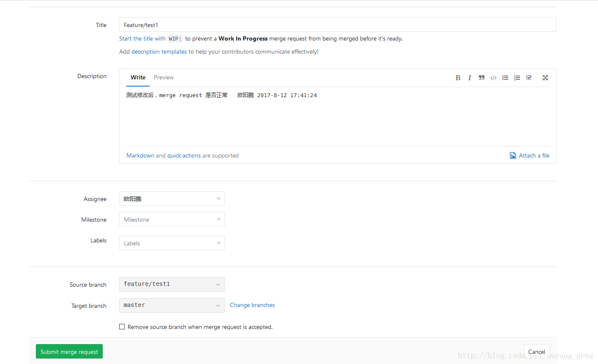This screenshot has width=598, height=364.
Task: Click 'Start the title with WIP:' link
Action: [151, 38]
